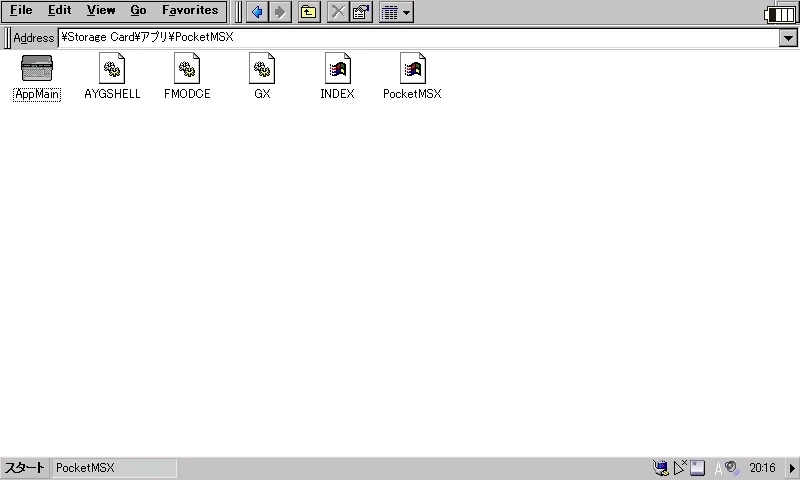Open the View menu
800x480 pixels.
pos(101,10)
